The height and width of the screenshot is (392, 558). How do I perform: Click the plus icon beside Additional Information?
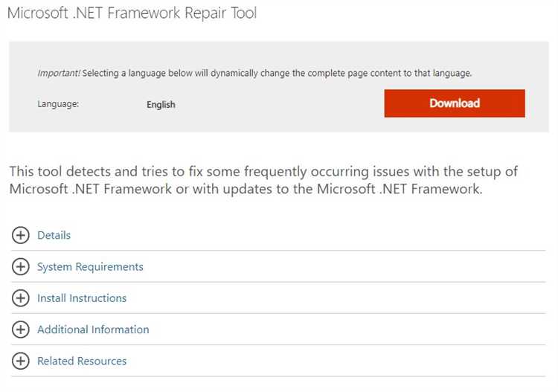[21, 330]
